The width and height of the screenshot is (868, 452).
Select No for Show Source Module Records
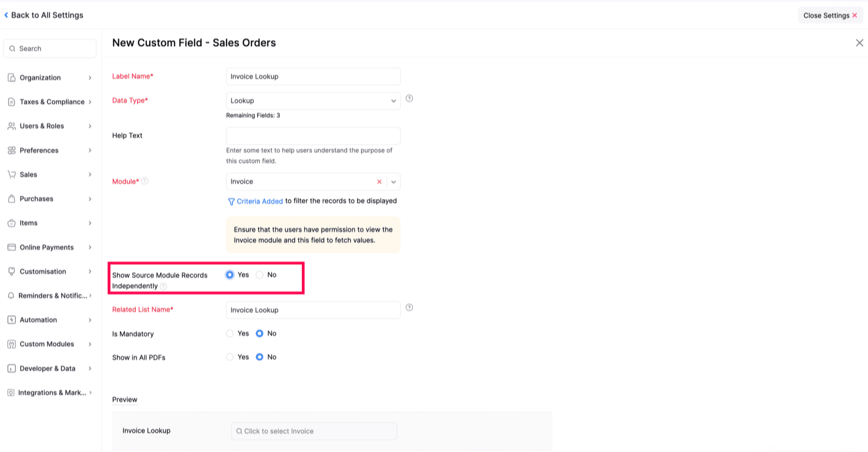pyautogui.click(x=260, y=275)
